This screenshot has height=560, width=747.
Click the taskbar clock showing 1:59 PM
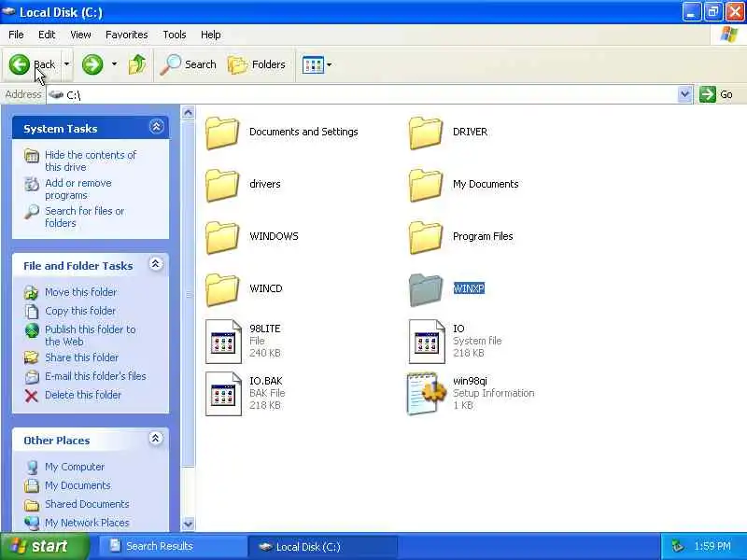point(712,546)
